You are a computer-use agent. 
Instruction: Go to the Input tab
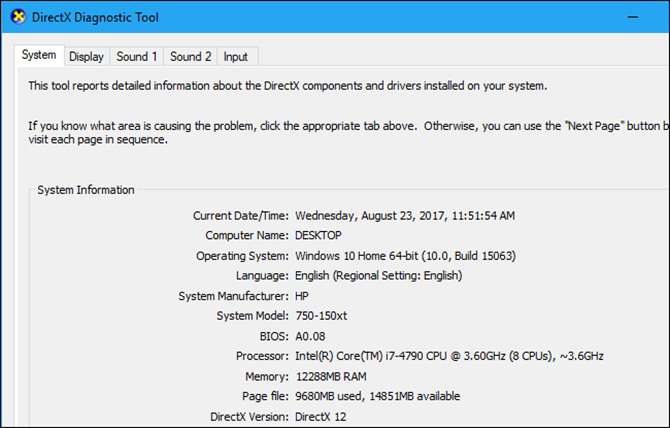pyautogui.click(x=236, y=57)
